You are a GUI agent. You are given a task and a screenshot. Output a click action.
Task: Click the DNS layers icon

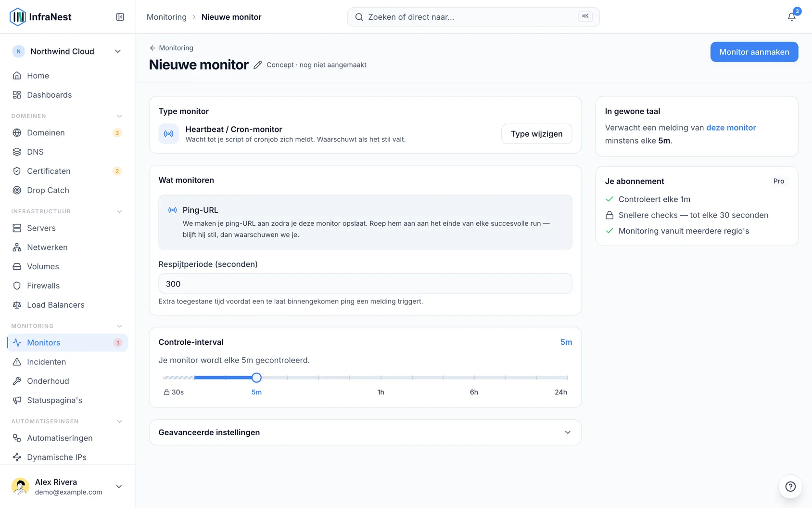pyautogui.click(x=17, y=152)
